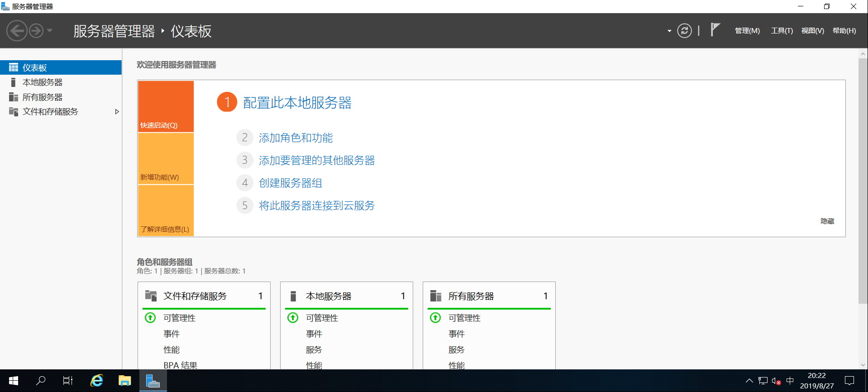
Task: Click the forward navigation arrow
Action: tap(36, 31)
